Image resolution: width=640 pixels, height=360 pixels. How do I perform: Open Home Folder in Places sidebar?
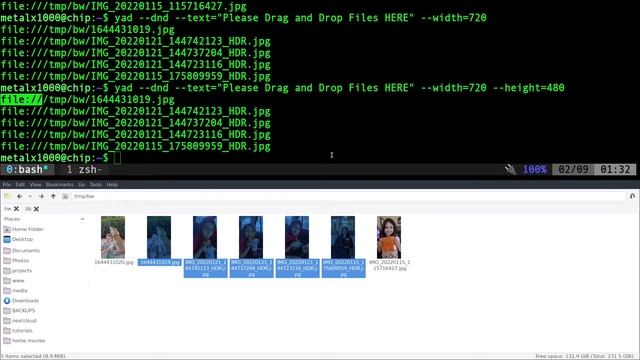(24, 229)
